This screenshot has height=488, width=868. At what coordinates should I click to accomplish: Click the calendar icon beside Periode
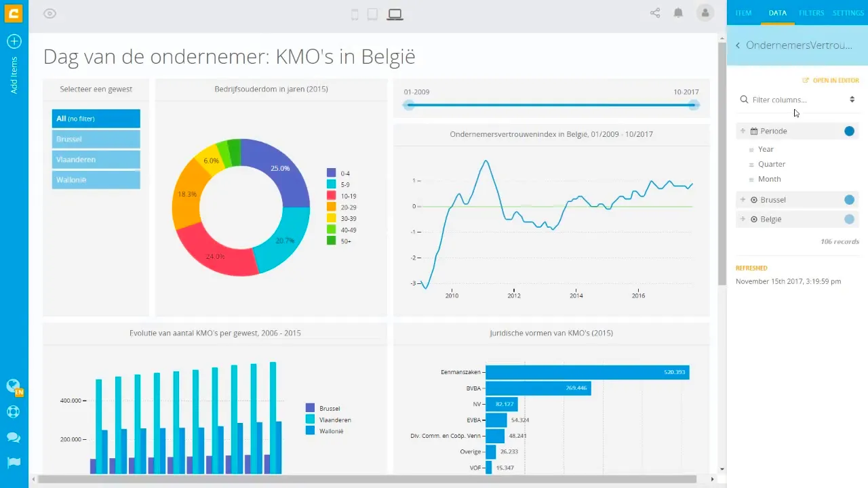tap(754, 131)
